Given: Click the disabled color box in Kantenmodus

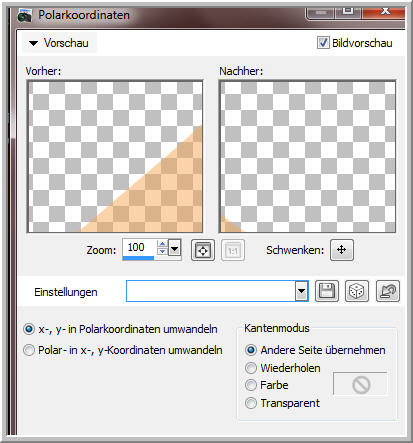Looking at the screenshot, I should point(360,384).
